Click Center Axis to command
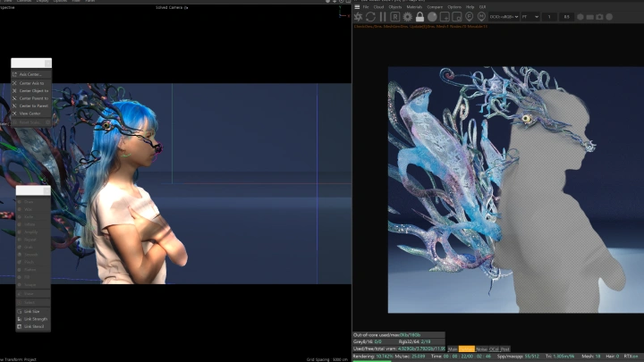Image resolution: width=644 pixels, height=362 pixels. [x=32, y=82]
